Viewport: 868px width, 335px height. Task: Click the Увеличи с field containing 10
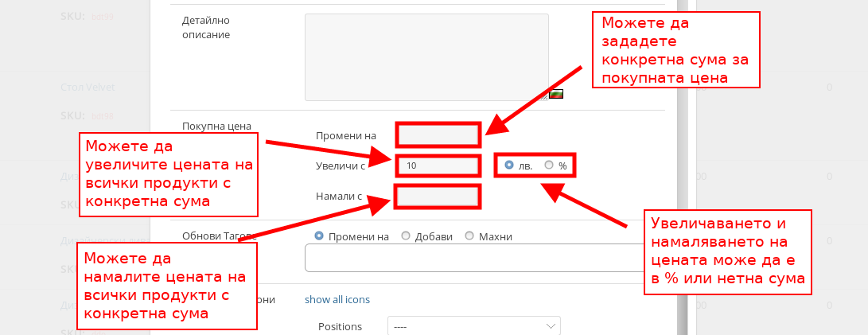pos(438,166)
